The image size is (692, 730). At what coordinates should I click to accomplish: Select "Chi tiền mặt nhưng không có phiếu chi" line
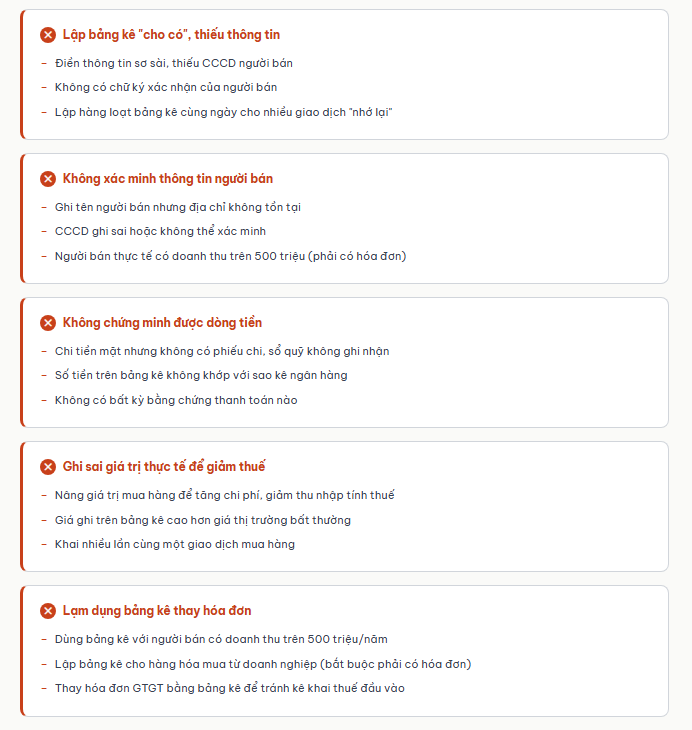221,351
